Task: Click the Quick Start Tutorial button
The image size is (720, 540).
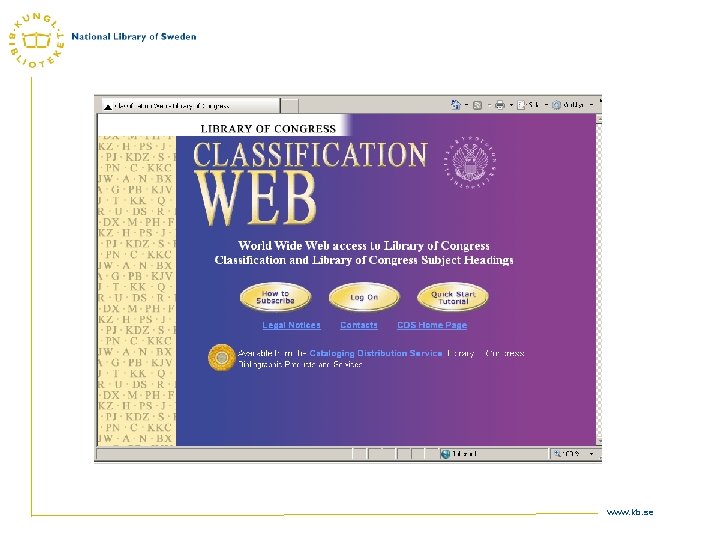Action: click(453, 298)
